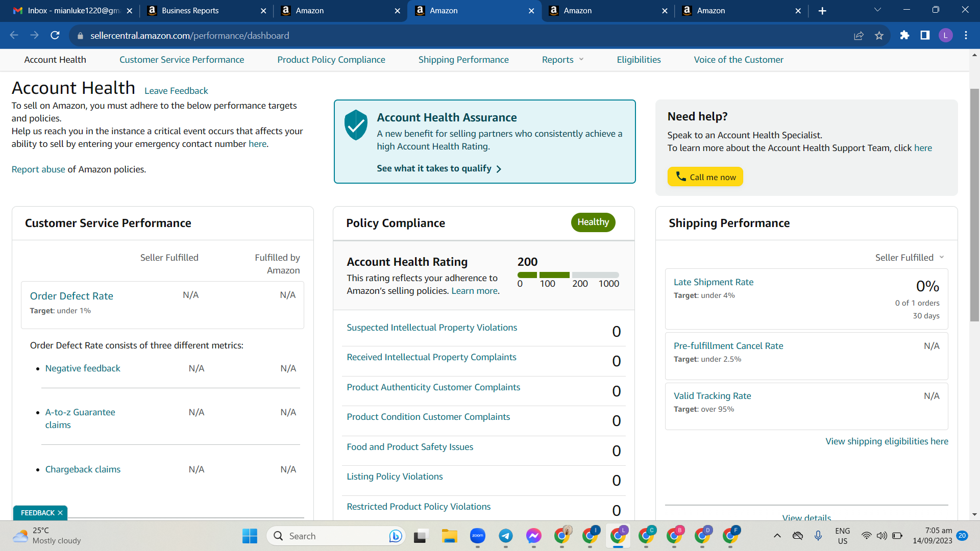Open the weather widget showing 25°C
Viewport: 980px width, 551px height.
tap(47, 536)
